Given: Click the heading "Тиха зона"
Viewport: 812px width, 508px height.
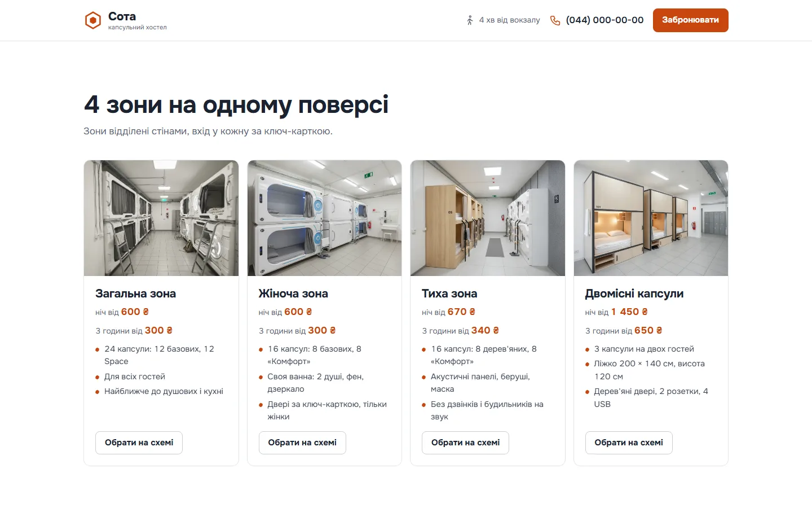Looking at the screenshot, I should point(449,294).
